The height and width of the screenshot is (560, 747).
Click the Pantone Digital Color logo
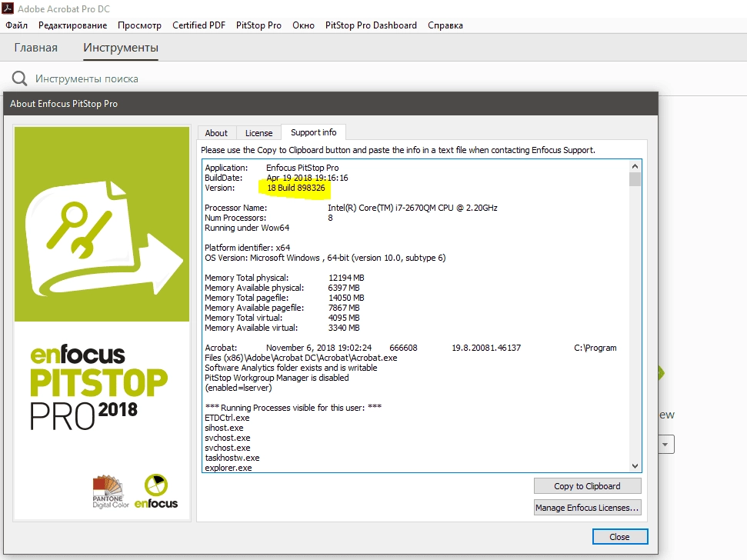tap(111, 492)
